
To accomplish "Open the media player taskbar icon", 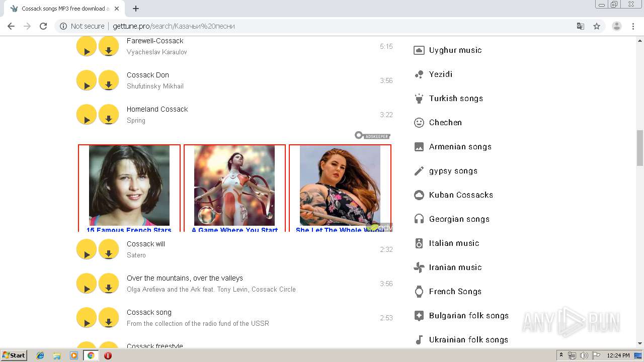I will point(74,355).
